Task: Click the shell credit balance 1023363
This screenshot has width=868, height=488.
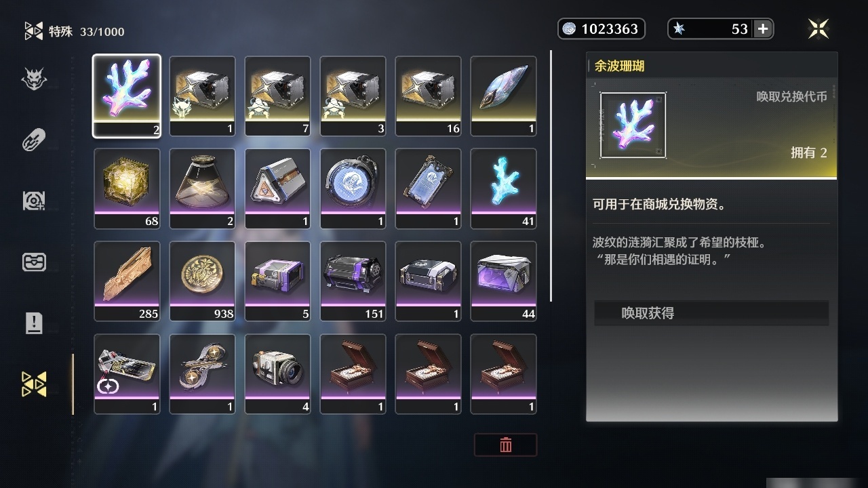Action: click(601, 28)
